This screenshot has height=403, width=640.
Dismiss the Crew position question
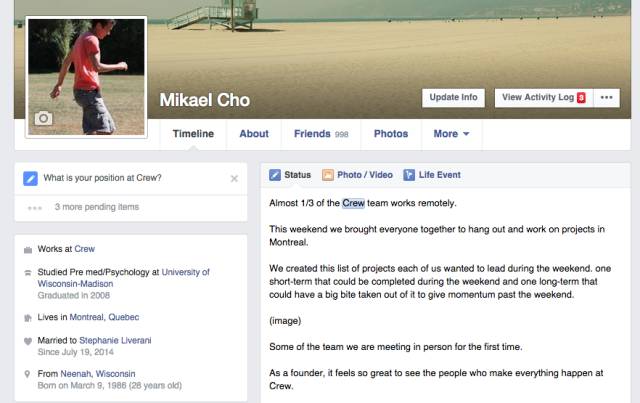(x=234, y=178)
